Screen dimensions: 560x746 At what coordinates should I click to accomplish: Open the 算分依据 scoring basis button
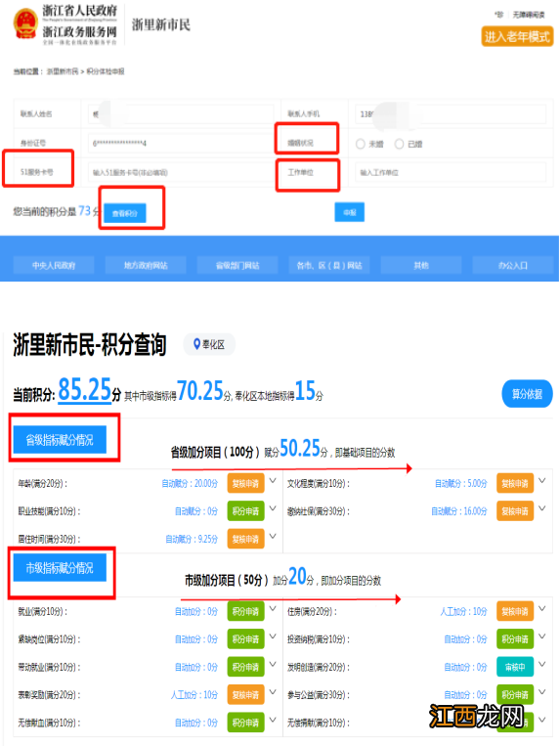[x=527, y=394]
